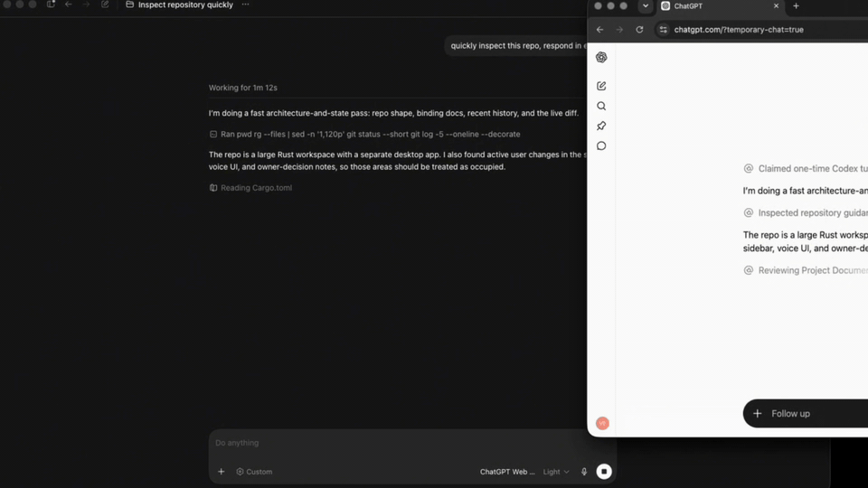Go back using Codex title bar arrow

click(x=69, y=5)
